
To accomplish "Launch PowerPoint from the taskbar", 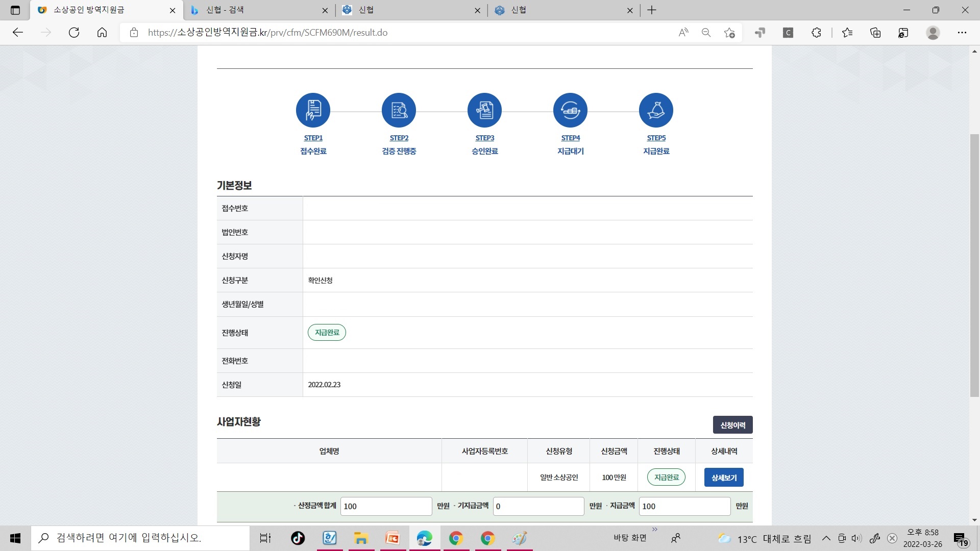I will 393,538.
